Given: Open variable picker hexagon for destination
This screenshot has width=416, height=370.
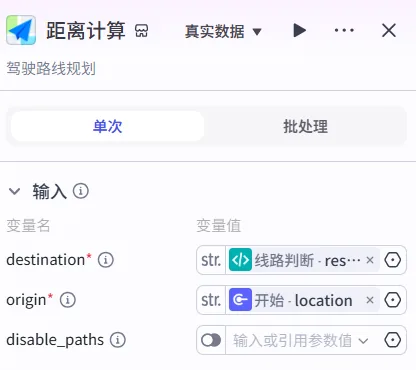Looking at the screenshot, I should pyautogui.click(x=393, y=260).
